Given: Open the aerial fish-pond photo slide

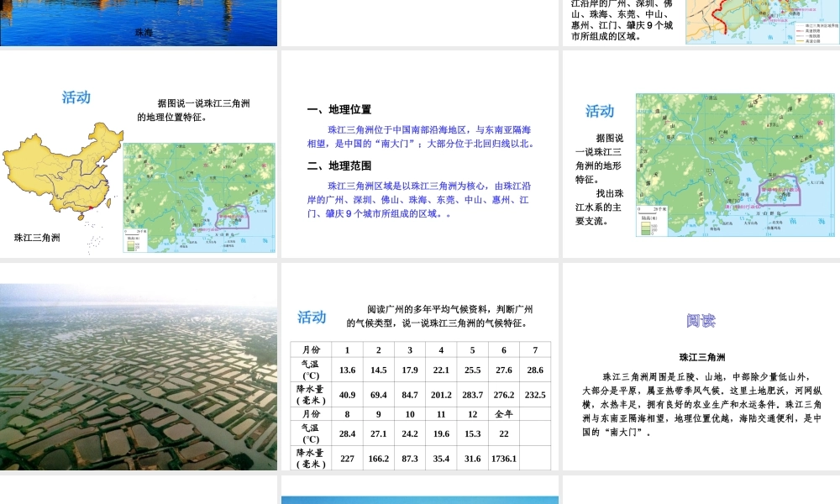Looking at the screenshot, I should click(x=139, y=377).
